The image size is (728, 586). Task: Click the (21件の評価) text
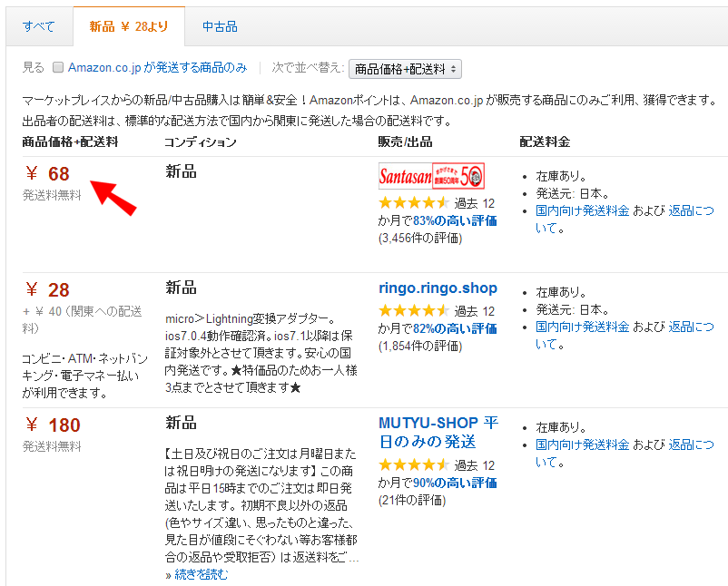pyautogui.click(x=412, y=500)
